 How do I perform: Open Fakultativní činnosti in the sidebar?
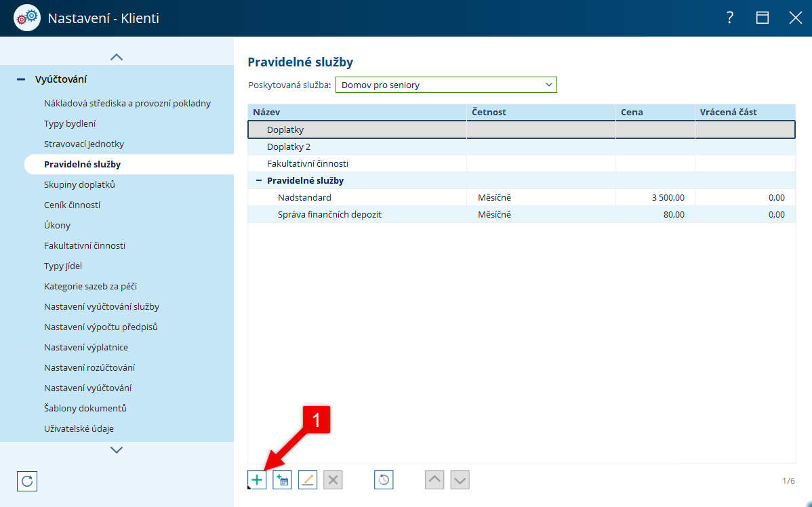pyautogui.click(x=85, y=245)
